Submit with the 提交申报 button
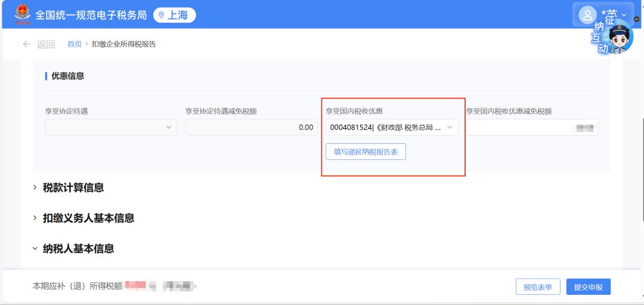The width and height of the screenshot is (644, 305). 588,287
